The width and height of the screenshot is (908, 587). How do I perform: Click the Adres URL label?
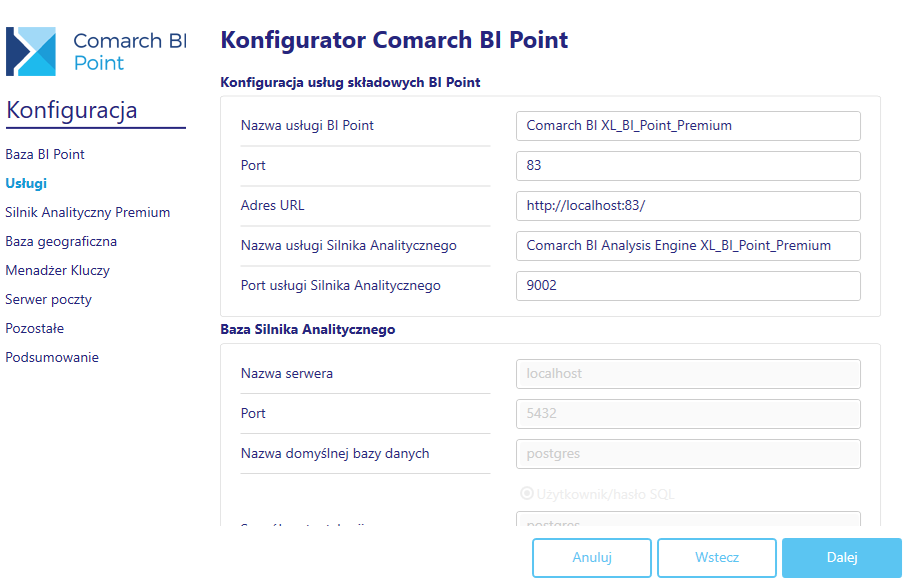point(273,206)
